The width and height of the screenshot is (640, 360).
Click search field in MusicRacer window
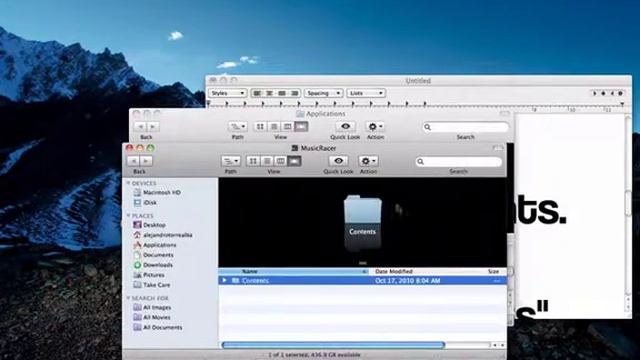click(459, 162)
